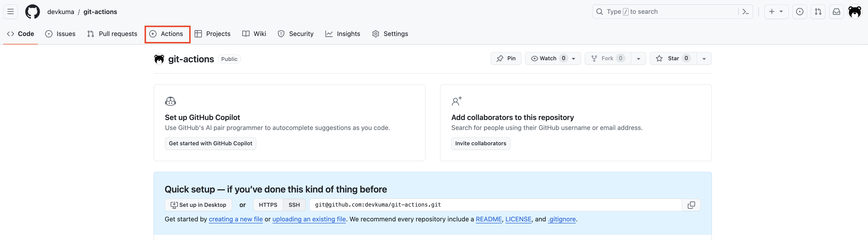The image size is (868, 240).
Task: Switch to the Code tab
Action: click(21, 34)
